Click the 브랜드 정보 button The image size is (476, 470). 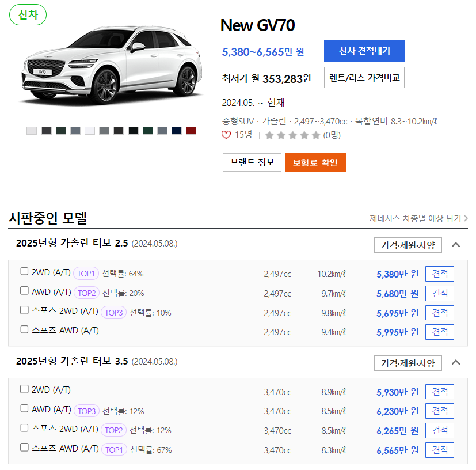(x=252, y=162)
